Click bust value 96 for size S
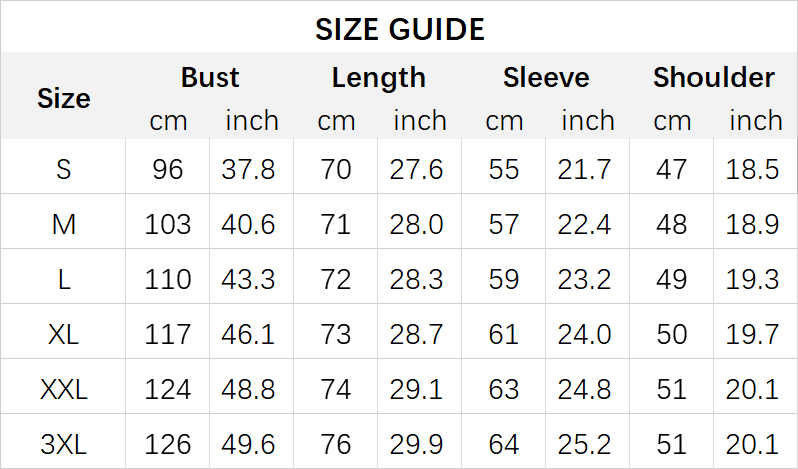The image size is (798, 469). tap(168, 170)
